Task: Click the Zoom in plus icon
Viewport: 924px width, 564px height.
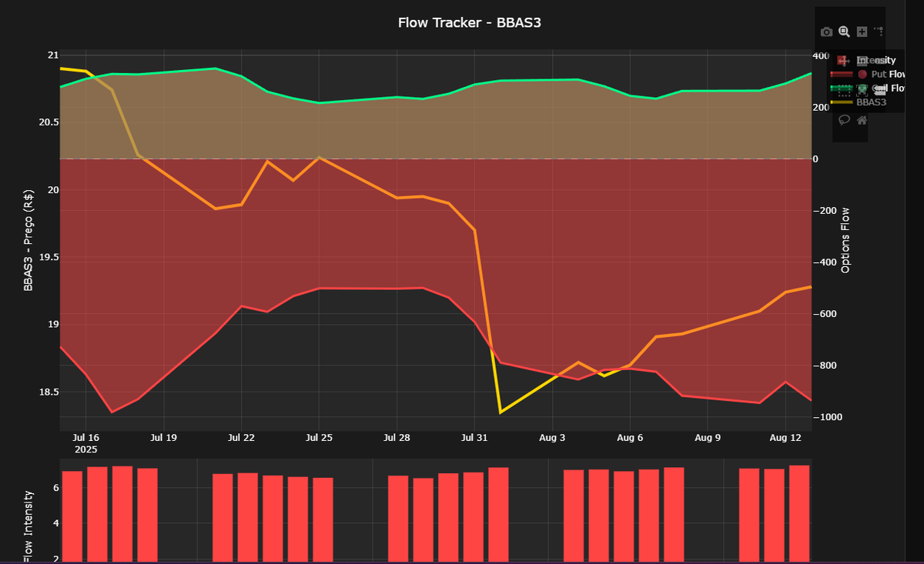Action: click(862, 32)
